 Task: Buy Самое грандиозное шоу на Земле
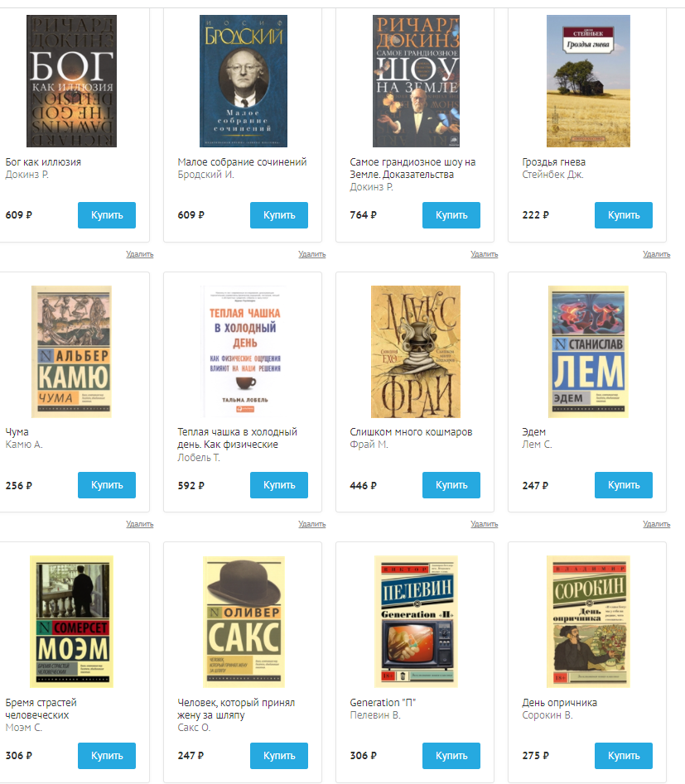pos(451,215)
